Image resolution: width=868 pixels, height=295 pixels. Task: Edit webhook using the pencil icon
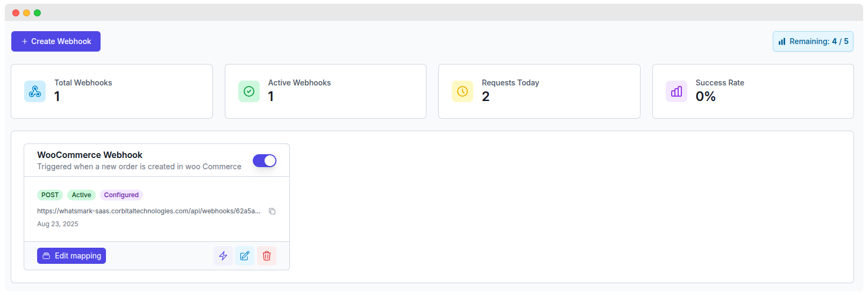245,256
